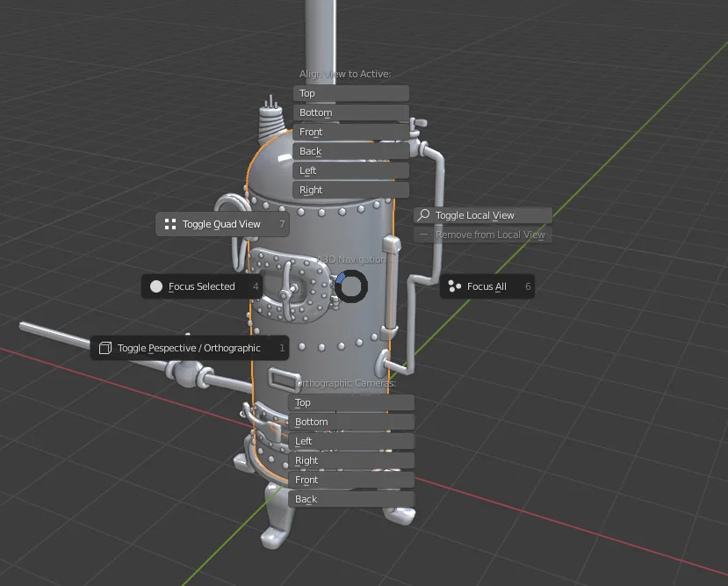
Task: Click the dots icon beside Focus All
Action: point(455,286)
